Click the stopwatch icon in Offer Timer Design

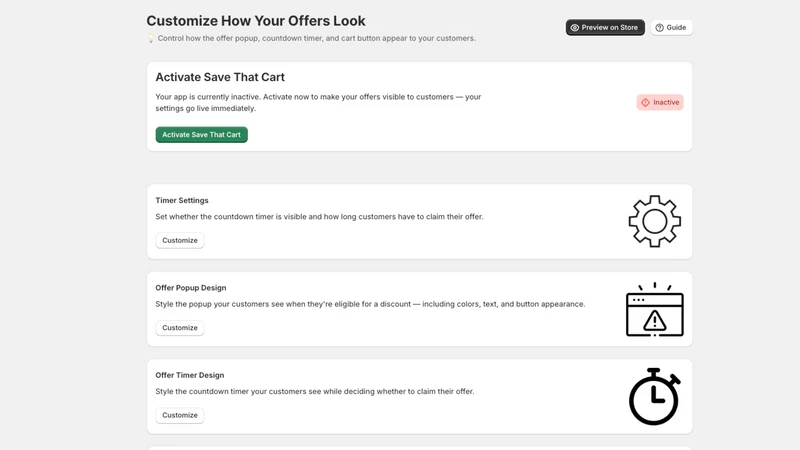tap(655, 396)
